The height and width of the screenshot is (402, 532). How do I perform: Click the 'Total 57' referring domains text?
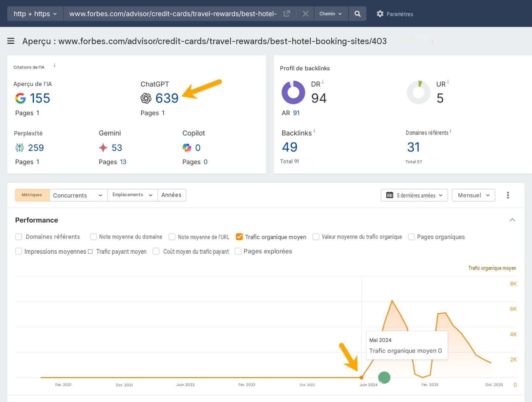(x=413, y=162)
